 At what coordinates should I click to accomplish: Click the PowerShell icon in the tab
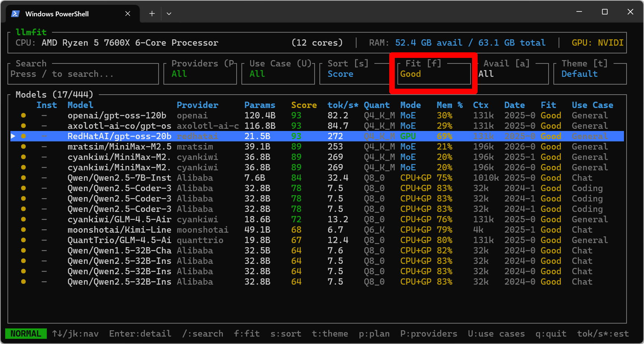[x=15, y=14]
